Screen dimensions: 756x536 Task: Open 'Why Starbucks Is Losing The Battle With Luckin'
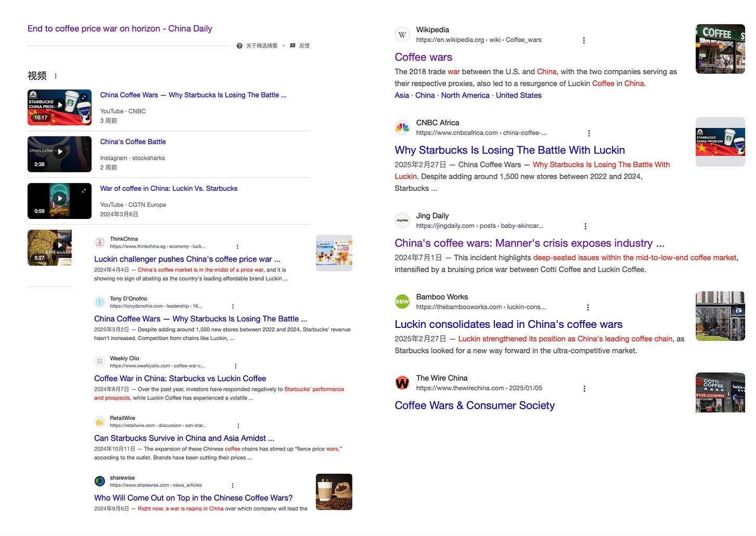point(510,150)
